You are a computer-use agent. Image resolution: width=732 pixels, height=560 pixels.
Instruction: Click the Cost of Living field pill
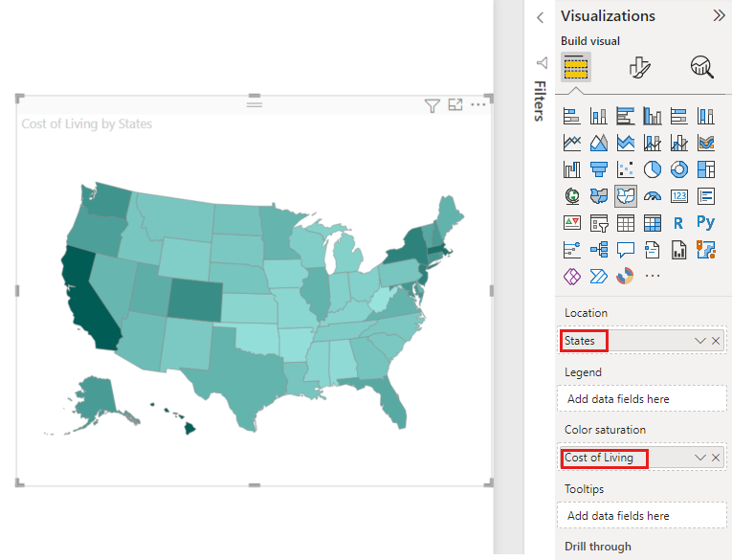click(641, 458)
